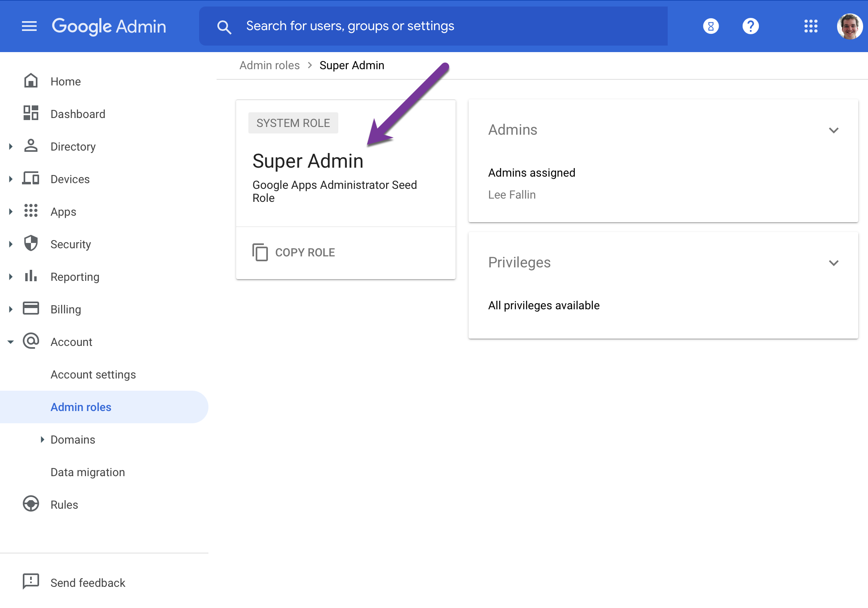This screenshot has width=868, height=608.
Task: Expand the Domains sub-item arrow
Action: [x=42, y=440]
